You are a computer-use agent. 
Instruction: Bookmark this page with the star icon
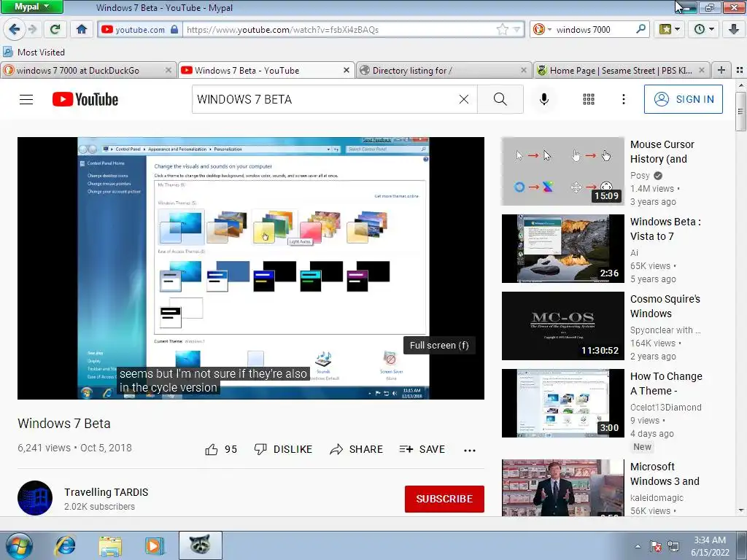coord(502,29)
